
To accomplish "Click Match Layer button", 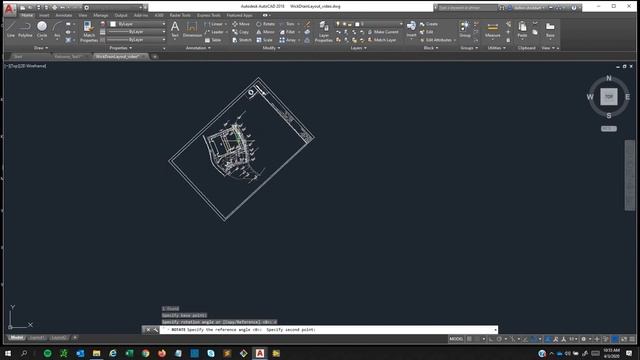I will tap(382, 40).
